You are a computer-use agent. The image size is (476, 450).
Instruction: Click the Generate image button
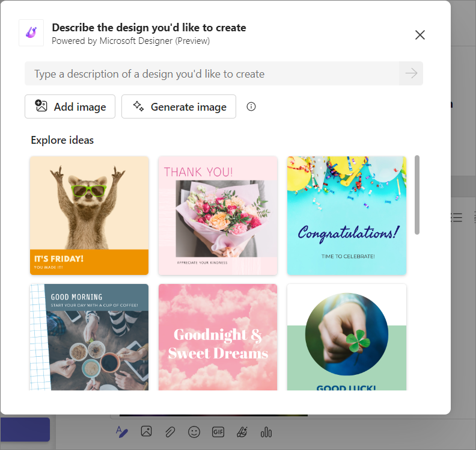[179, 106]
